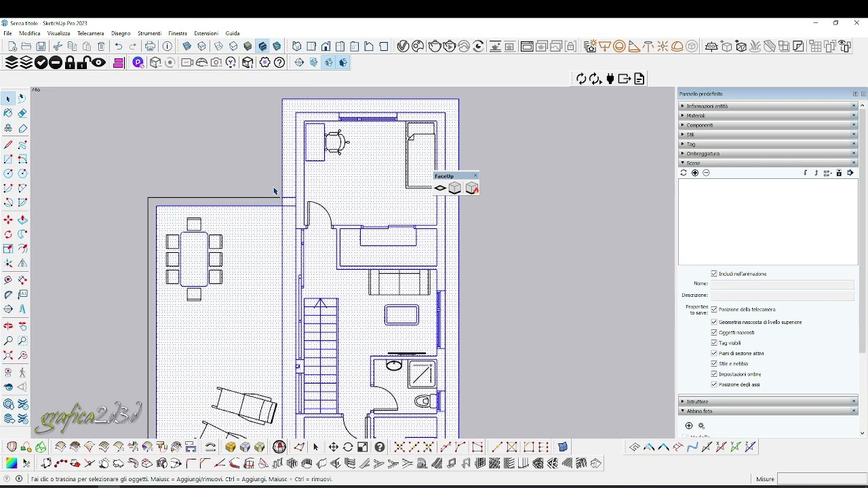Click the help question mark icon
Viewport: 868px width, 488px height.
click(x=279, y=62)
